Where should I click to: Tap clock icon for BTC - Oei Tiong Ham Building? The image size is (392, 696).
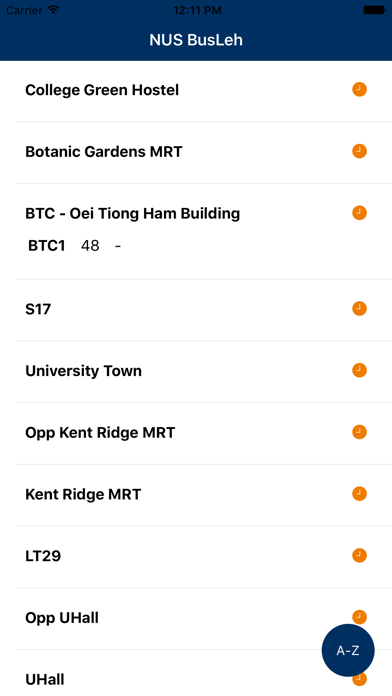359,213
